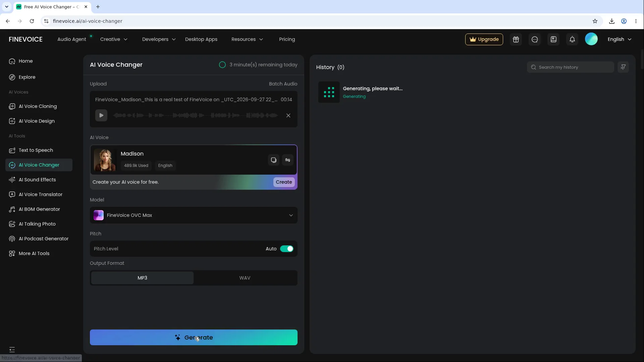Go to Desktop Apps page
This screenshot has width=644, height=362.
201,39
